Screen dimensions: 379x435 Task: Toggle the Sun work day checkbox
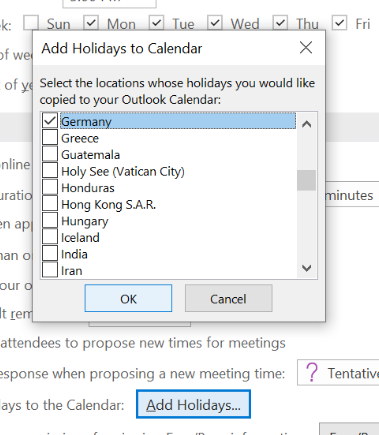31,23
